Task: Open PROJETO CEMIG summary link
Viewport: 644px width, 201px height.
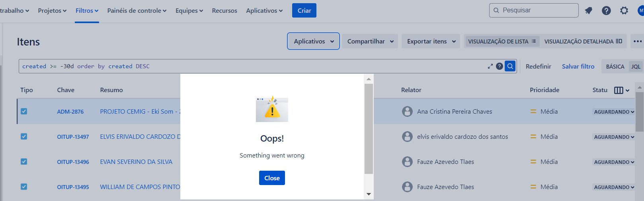Action: 140,112
